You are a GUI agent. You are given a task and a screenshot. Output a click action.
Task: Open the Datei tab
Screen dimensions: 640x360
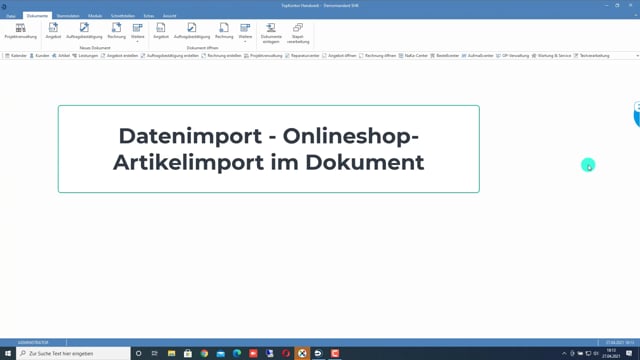11,16
